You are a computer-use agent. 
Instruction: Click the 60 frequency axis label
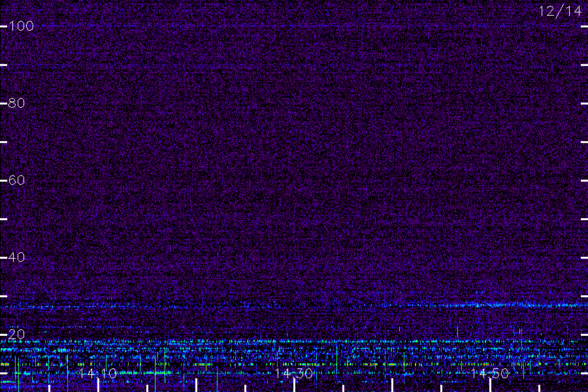tap(16, 180)
